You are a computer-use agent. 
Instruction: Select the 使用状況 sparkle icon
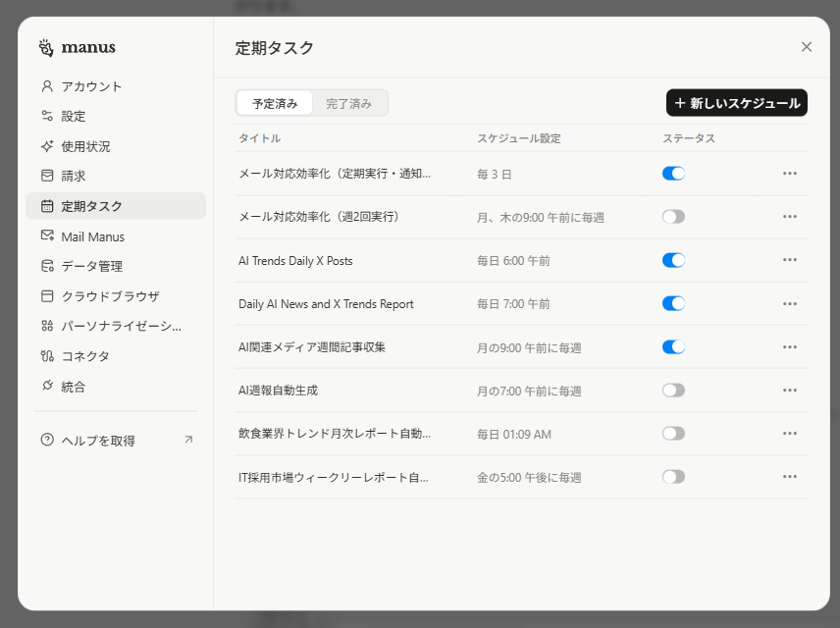coord(47,146)
